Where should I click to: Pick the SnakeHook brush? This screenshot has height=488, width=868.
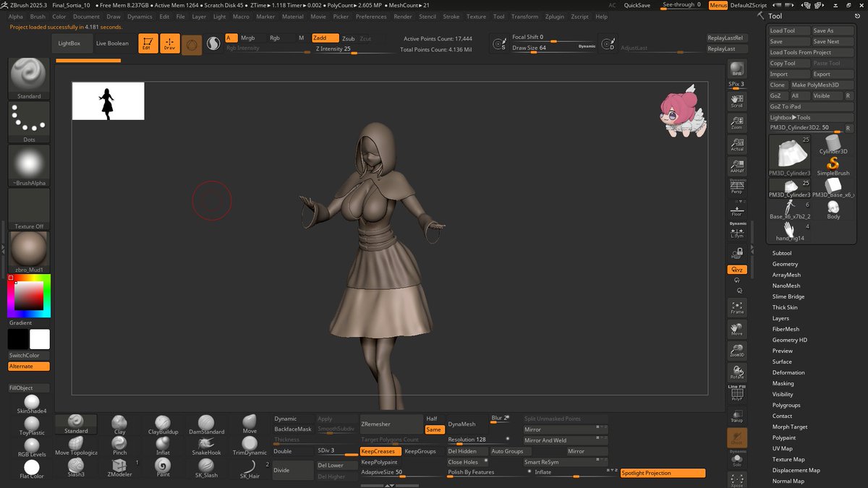(206, 445)
